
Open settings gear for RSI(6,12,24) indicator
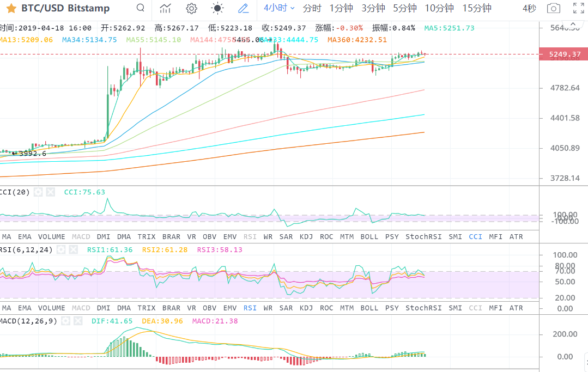pos(61,249)
